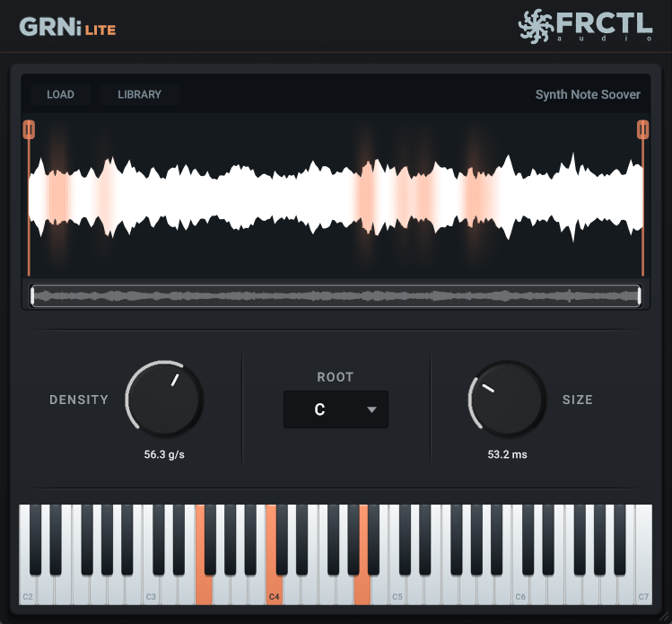672x624 pixels.
Task: Click the right orange sample end marker
Action: (x=642, y=130)
